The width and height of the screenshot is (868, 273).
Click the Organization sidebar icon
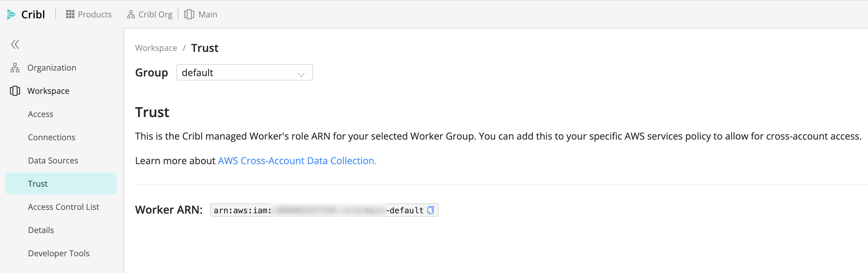coord(15,68)
